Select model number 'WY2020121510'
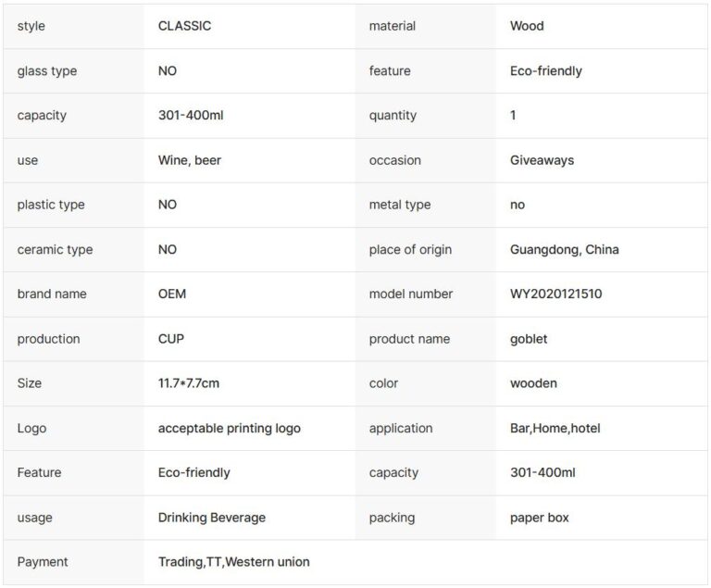Screen dimensions: 711x588 555,294
